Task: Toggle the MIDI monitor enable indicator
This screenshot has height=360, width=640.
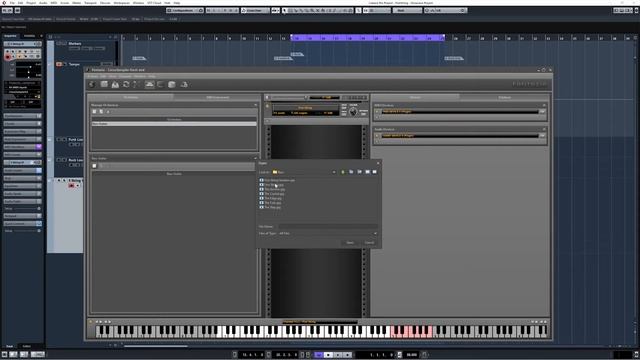Action: 377,111
